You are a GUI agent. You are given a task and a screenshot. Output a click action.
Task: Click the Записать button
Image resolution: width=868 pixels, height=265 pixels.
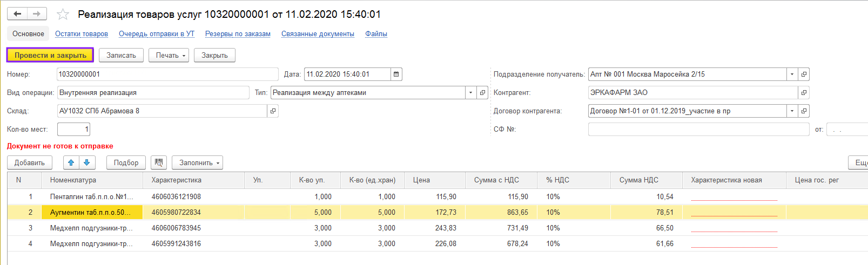pyautogui.click(x=121, y=56)
